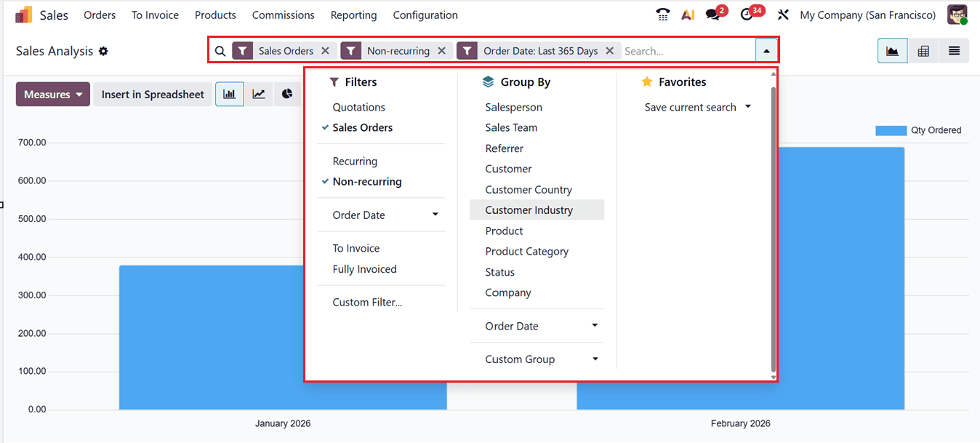
Task: Open the Save current search dropdown
Action: (x=748, y=106)
